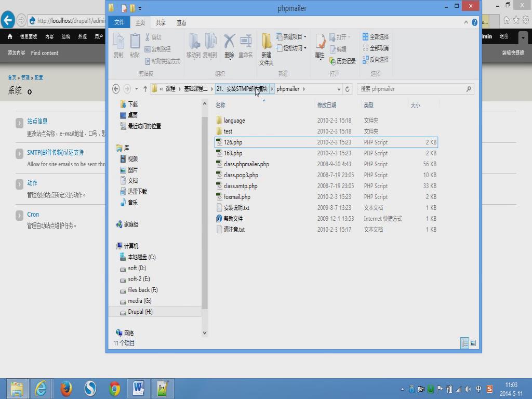Select Drupal (H:) drive in navigation pane
Viewport: 532px width, 399px height.
(140, 312)
